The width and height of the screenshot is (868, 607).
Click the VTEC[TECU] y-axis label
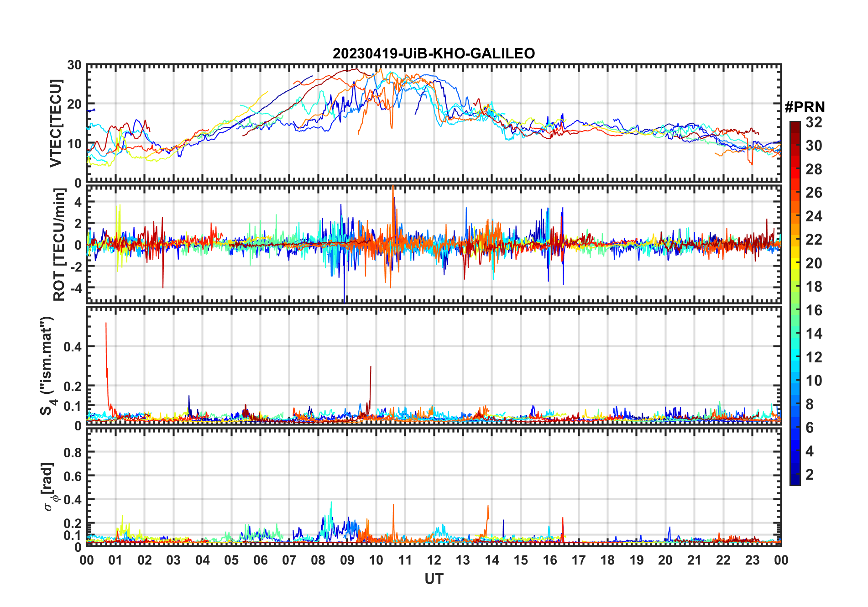[55, 123]
